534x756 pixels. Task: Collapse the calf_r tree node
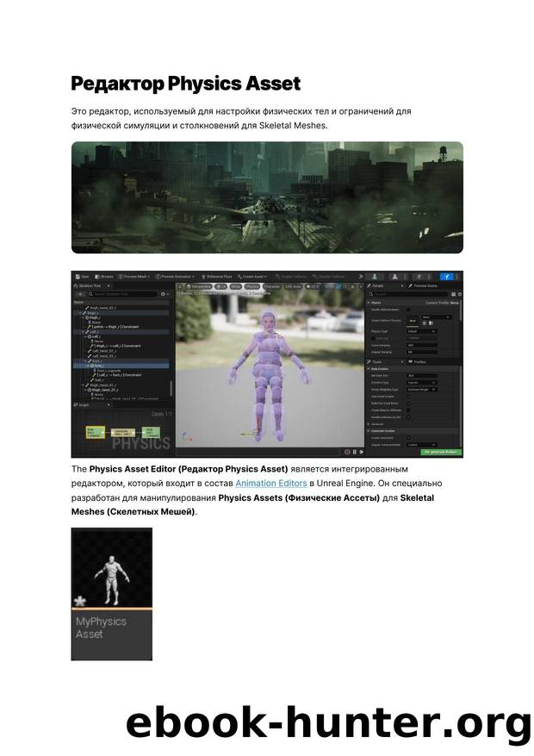(84, 332)
